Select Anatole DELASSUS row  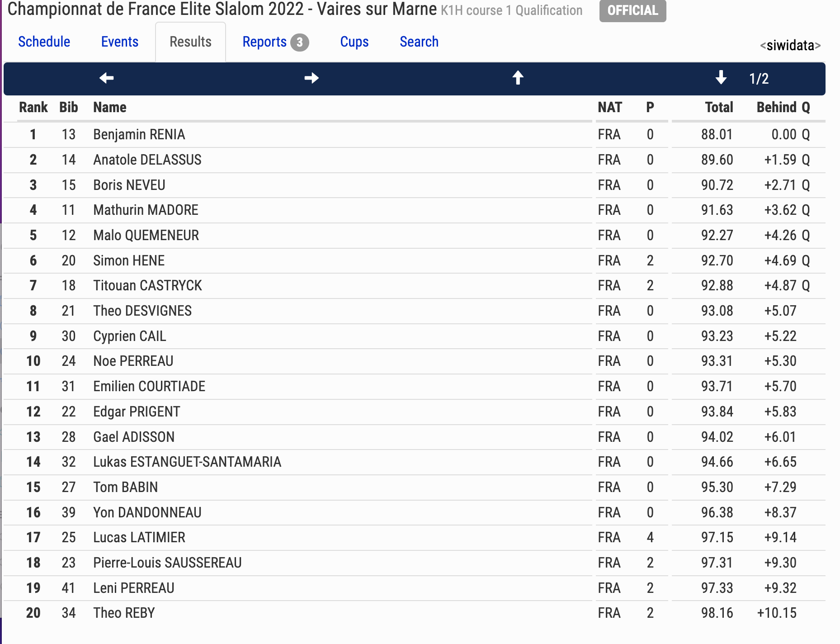pos(415,160)
